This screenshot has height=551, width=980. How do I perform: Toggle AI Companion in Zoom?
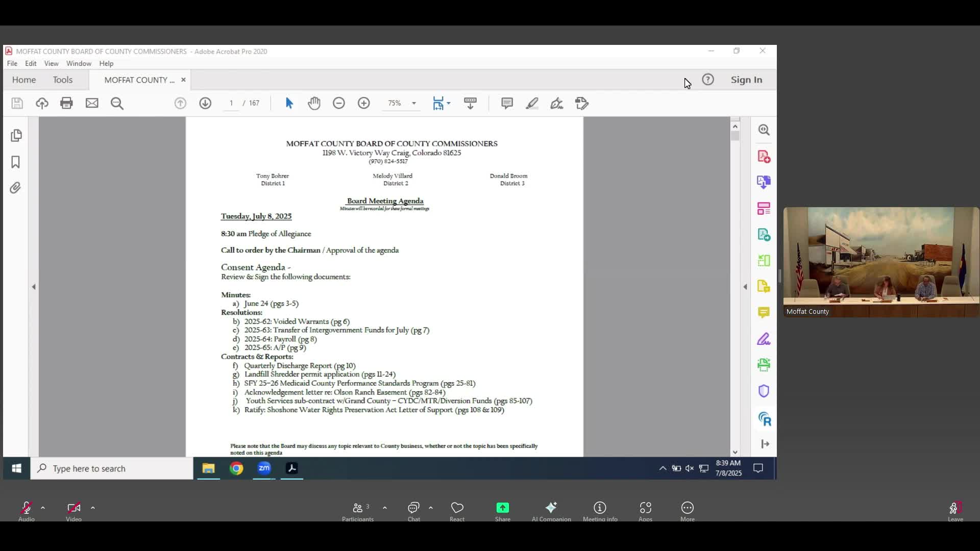coord(551,508)
